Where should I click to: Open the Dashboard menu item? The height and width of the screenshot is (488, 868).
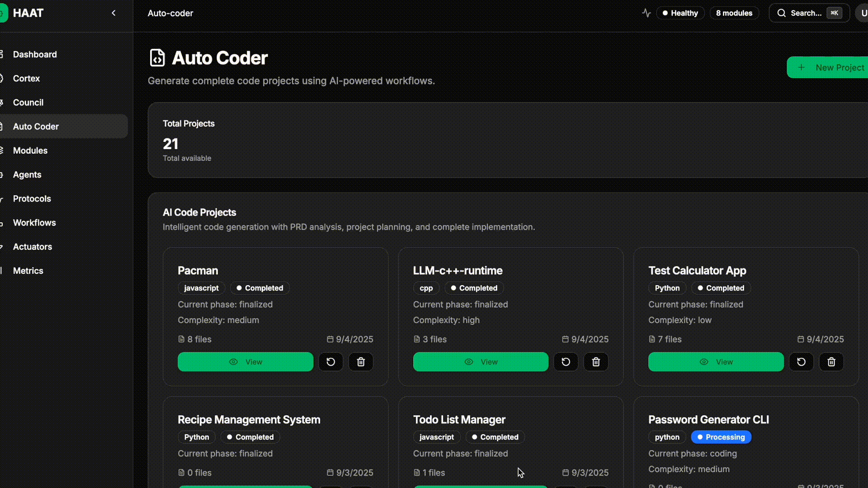point(35,54)
